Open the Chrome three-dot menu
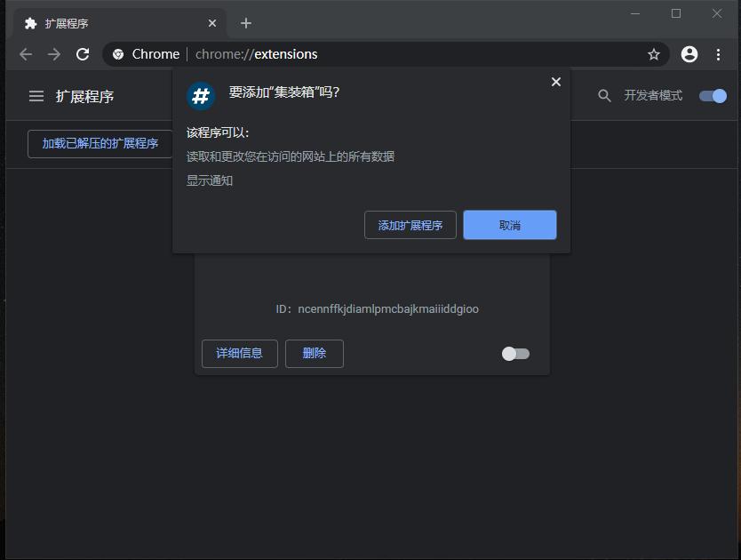Image resolution: width=741 pixels, height=560 pixels. coord(719,54)
